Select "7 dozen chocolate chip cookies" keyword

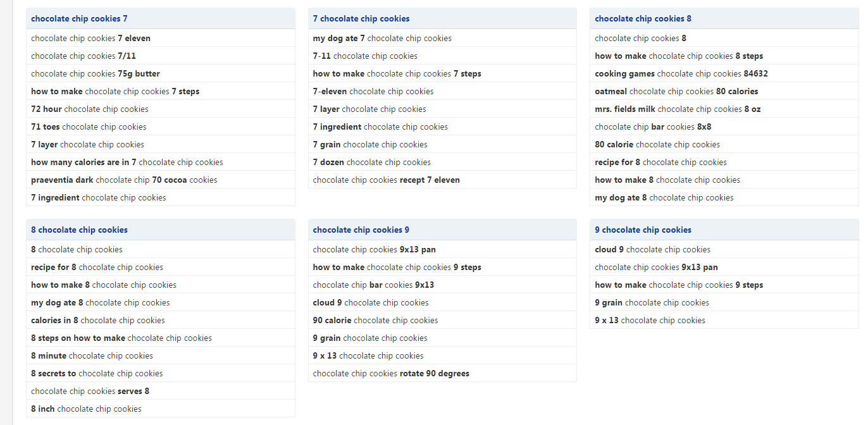click(372, 163)
